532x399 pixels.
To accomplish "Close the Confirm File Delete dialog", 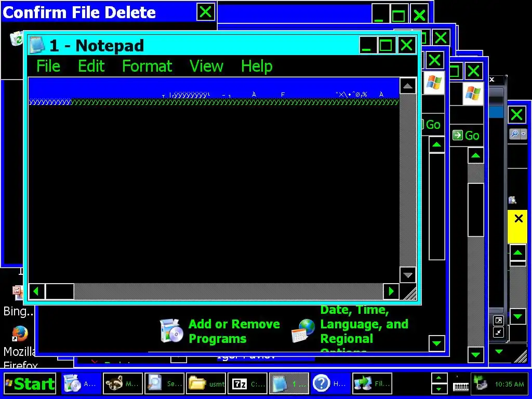I will point(206,12).
